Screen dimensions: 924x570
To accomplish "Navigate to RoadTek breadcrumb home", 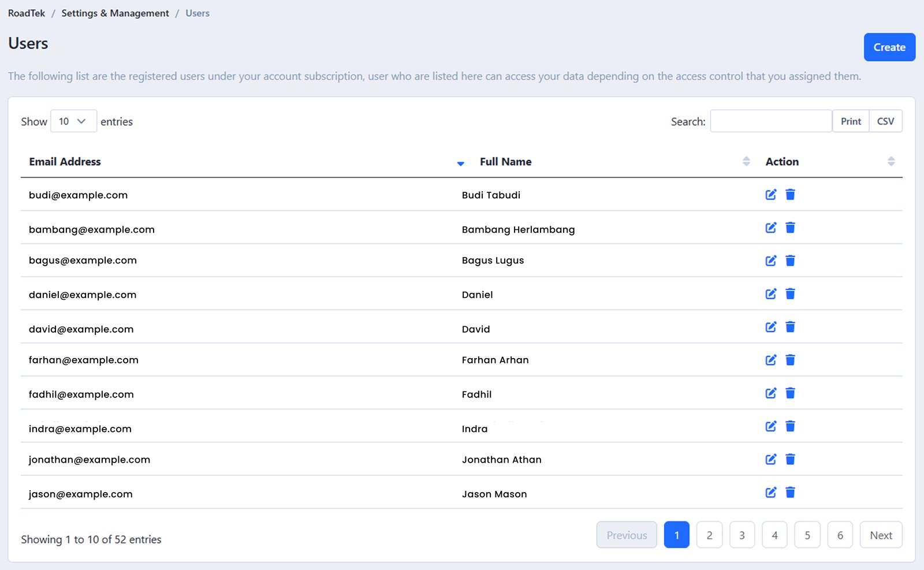I will point(27,13).
